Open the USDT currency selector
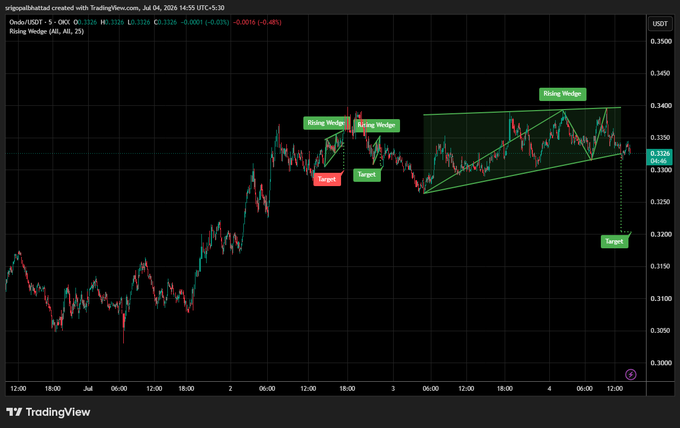This screenshot has height=428, width=680. click(660, 23)
